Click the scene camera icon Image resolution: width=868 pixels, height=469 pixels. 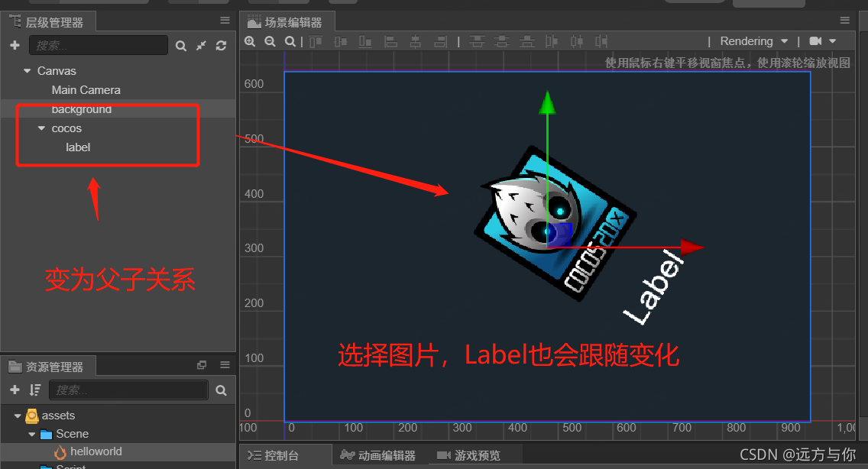tap(815, 41)
